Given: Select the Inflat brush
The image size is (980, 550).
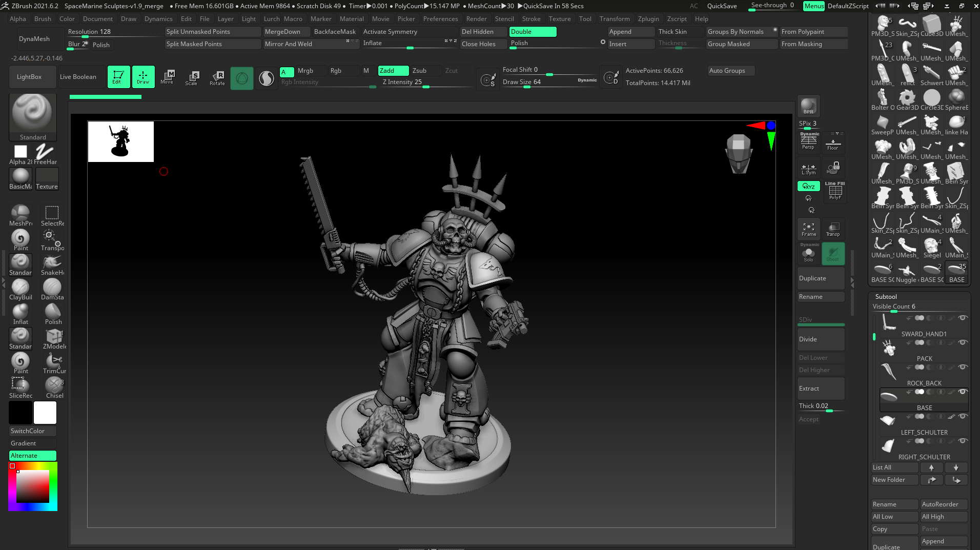Looking at the screenshot, I should tap(21, 314).
